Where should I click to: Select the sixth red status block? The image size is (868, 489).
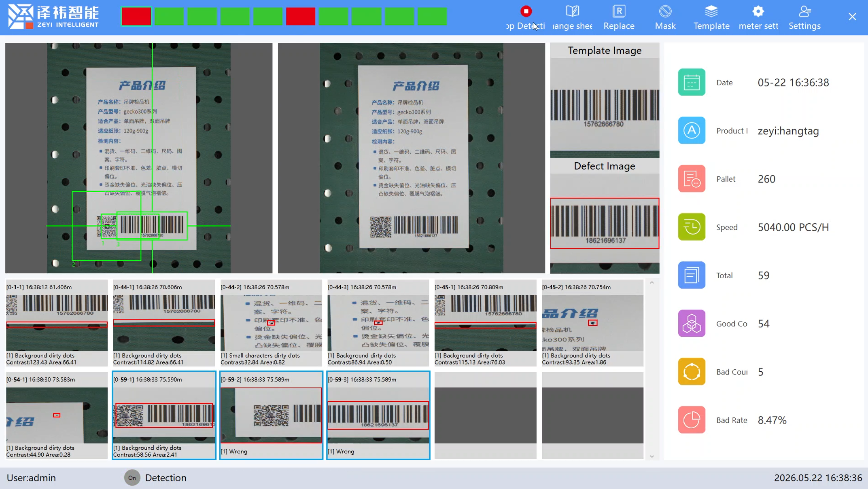pos(301,17)
